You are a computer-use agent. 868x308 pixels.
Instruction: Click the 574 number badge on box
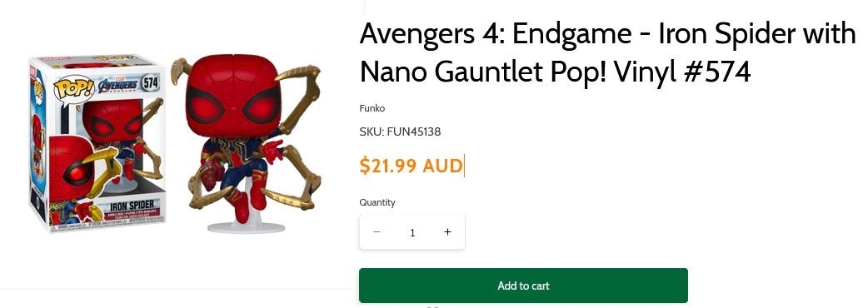coord(149,83)
